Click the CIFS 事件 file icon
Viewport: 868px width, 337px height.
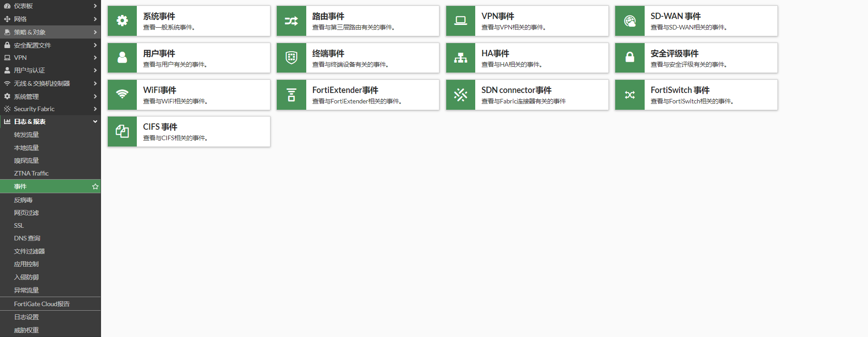[122, 132]
